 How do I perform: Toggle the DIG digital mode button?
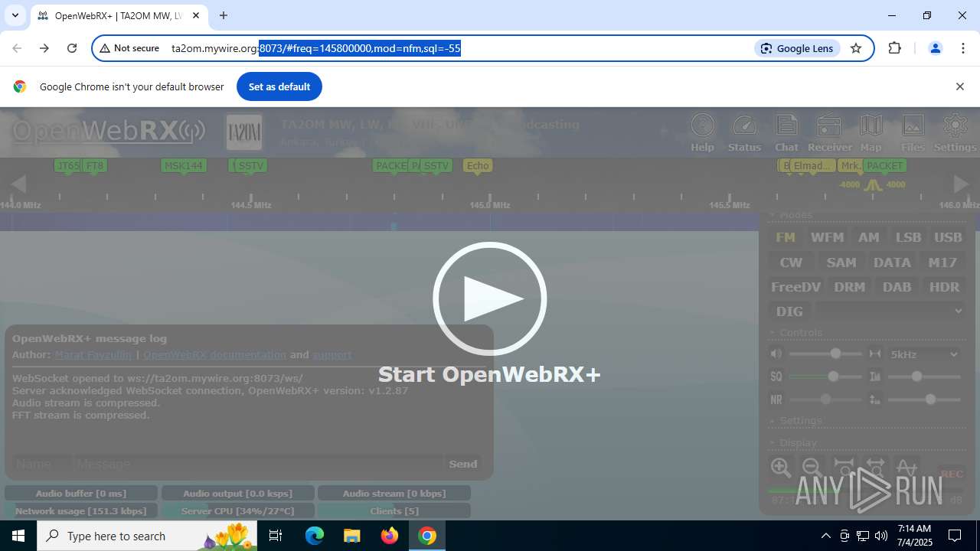[789, 311]
